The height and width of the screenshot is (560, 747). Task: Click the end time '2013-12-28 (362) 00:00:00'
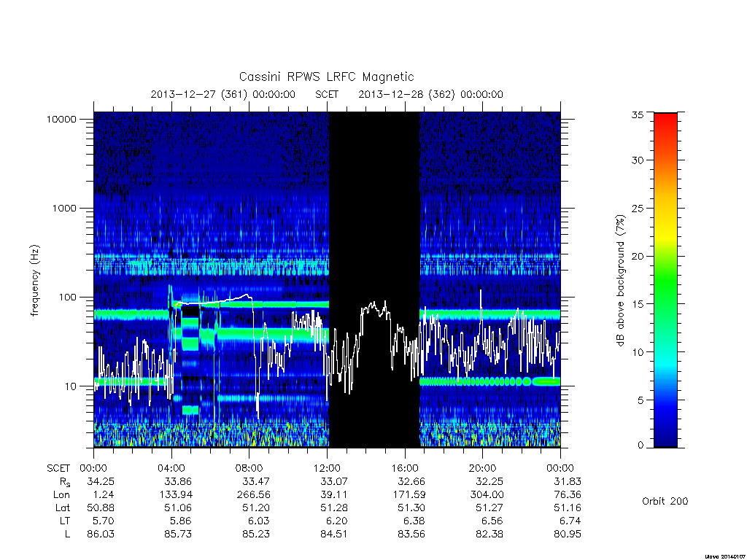pos(430,94)
